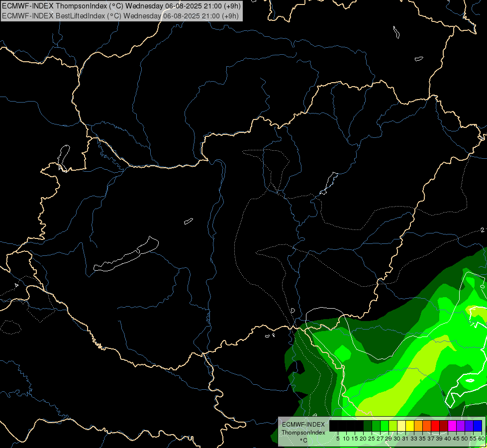Pick the pale yellow 30-31 legend swatch

[401, 426]
